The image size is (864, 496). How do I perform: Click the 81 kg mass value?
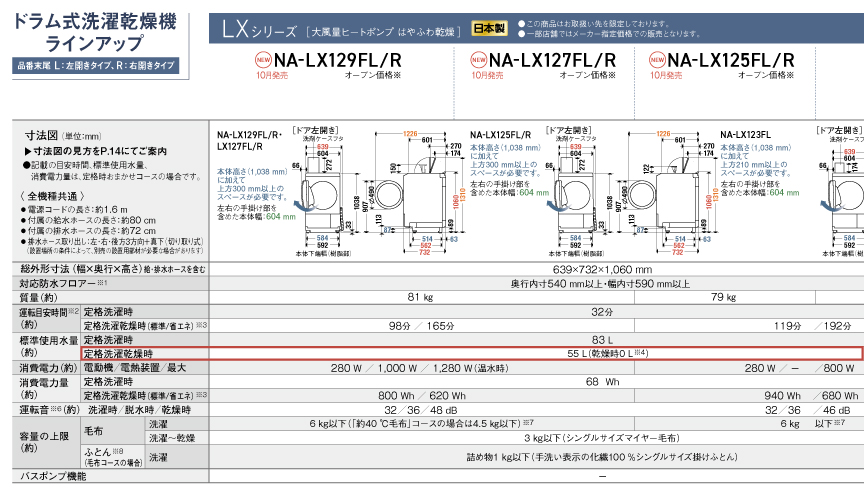[x=420, y=297]
